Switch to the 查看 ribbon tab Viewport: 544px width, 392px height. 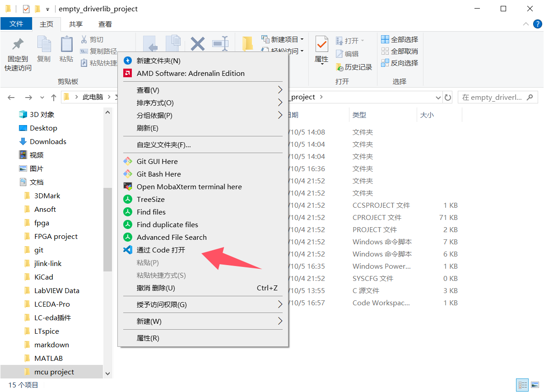[105, 23]
